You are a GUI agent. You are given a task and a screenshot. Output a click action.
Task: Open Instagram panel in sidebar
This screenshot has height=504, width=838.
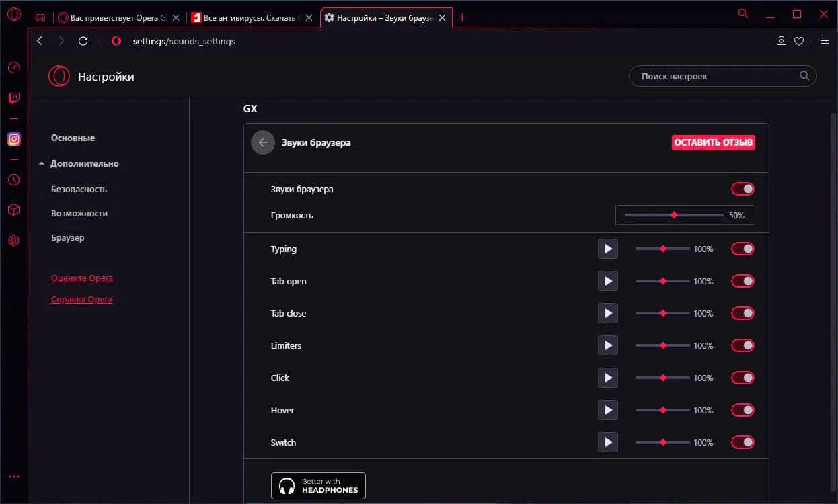[x=13, y=139]
